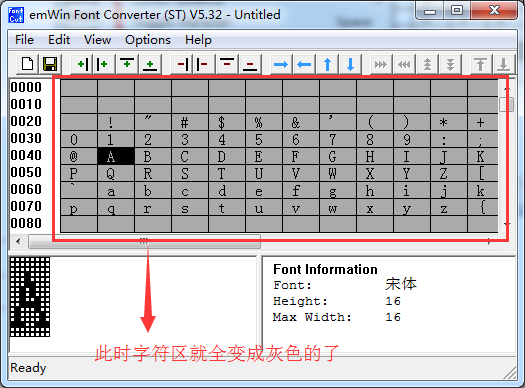Open the File menu

coord(24,40)
